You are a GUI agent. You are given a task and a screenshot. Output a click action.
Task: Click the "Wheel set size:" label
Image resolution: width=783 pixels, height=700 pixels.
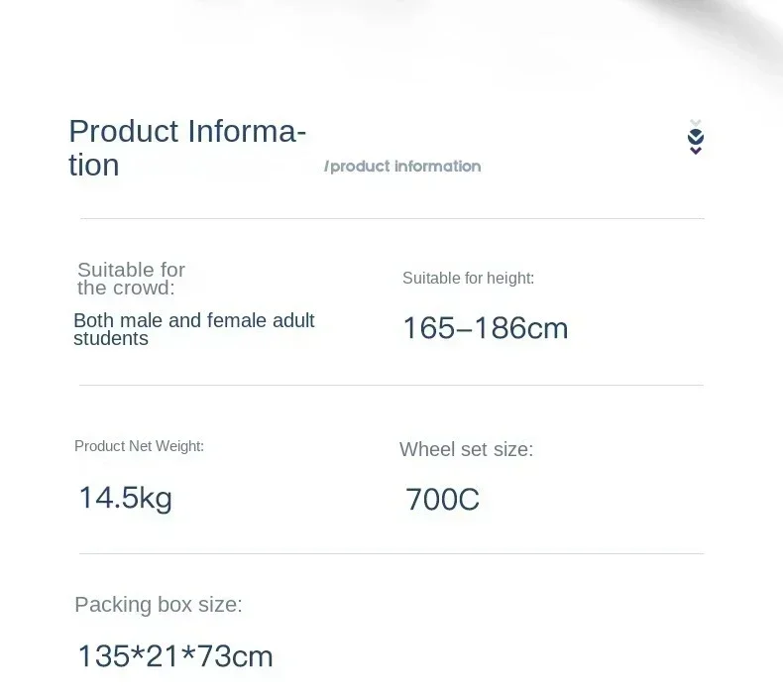coord(466,449)
